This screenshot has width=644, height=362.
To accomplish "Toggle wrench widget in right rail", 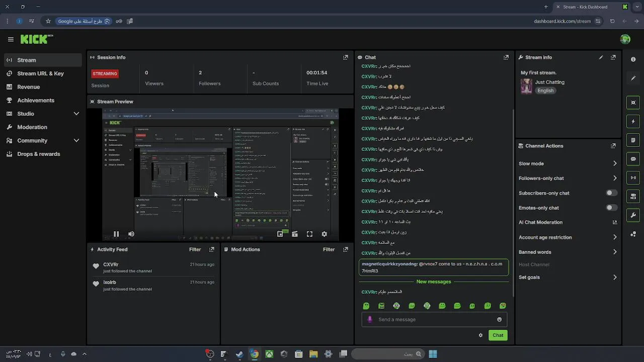I will pyautogui.click(x=633, y=215).
